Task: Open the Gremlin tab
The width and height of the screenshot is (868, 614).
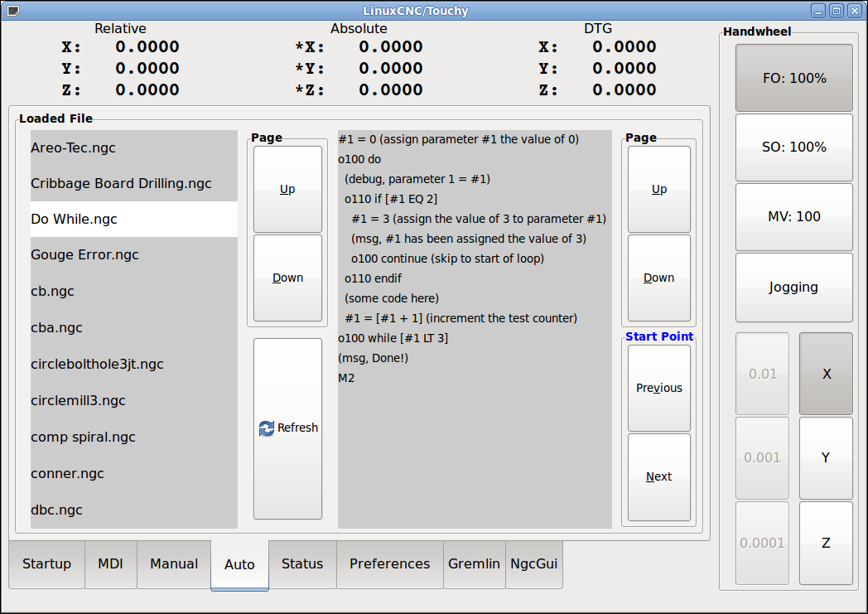Action: (475, 564)
